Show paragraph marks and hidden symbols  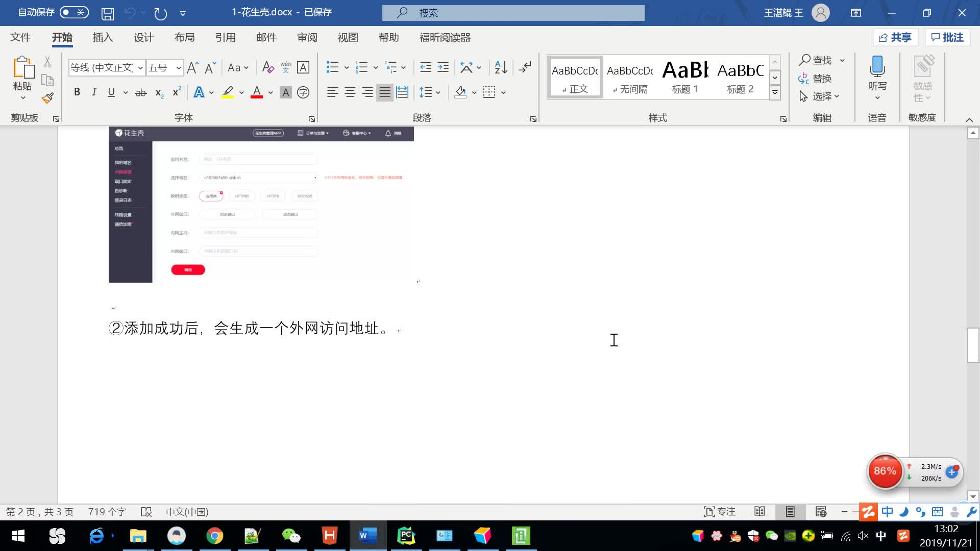pyautogui.click(x=525, y=67)
